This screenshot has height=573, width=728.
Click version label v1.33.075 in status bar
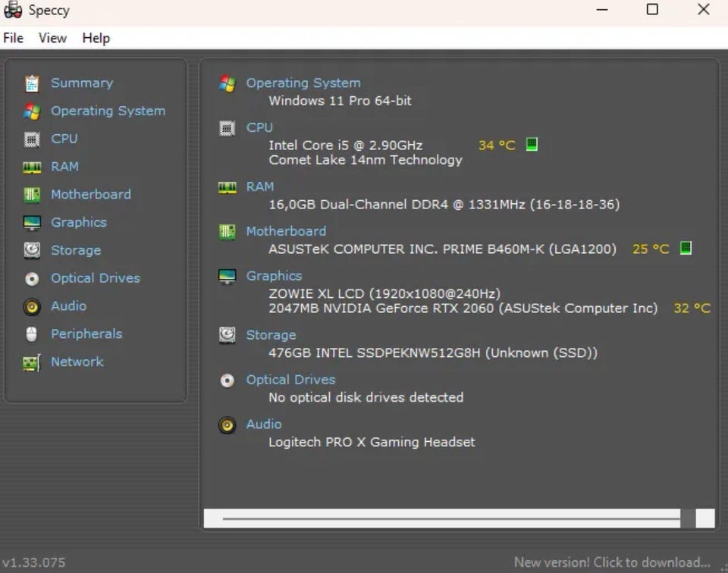pyautogui.click(x=34, y=562)
